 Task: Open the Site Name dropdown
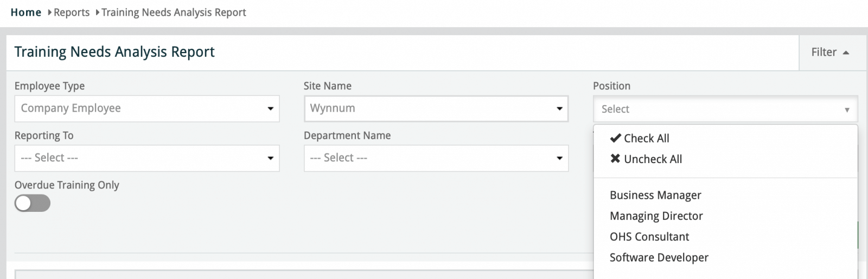click(436, 108)
